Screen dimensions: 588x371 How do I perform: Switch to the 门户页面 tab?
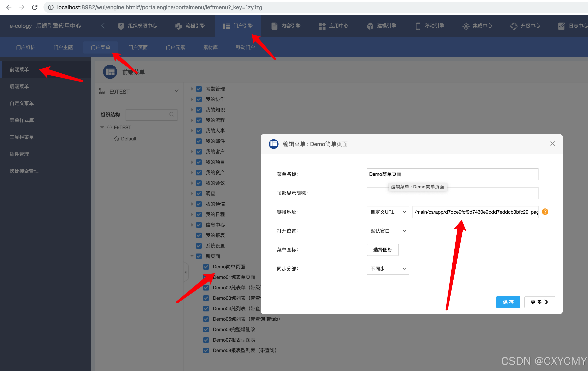coord(138,47)
